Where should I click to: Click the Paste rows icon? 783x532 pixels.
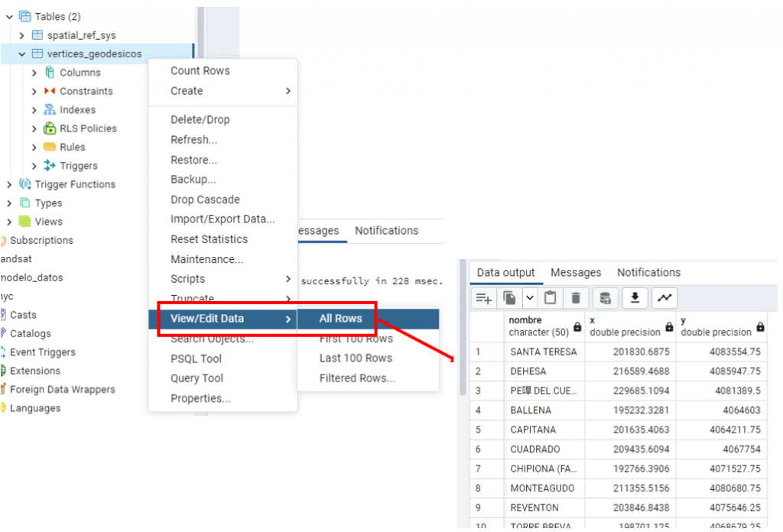point(552,298)
